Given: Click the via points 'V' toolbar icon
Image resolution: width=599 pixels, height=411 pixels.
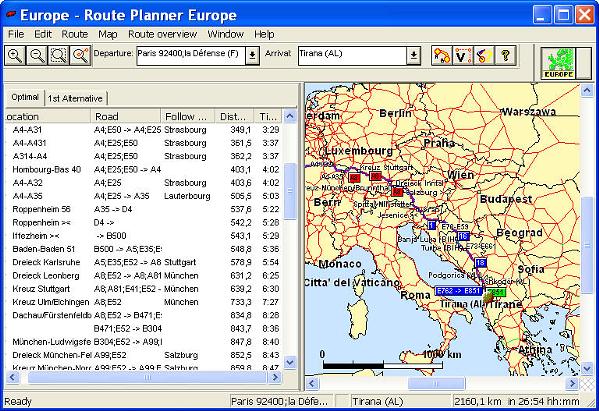Looking at the screenshot, I should tap(463, 56).
